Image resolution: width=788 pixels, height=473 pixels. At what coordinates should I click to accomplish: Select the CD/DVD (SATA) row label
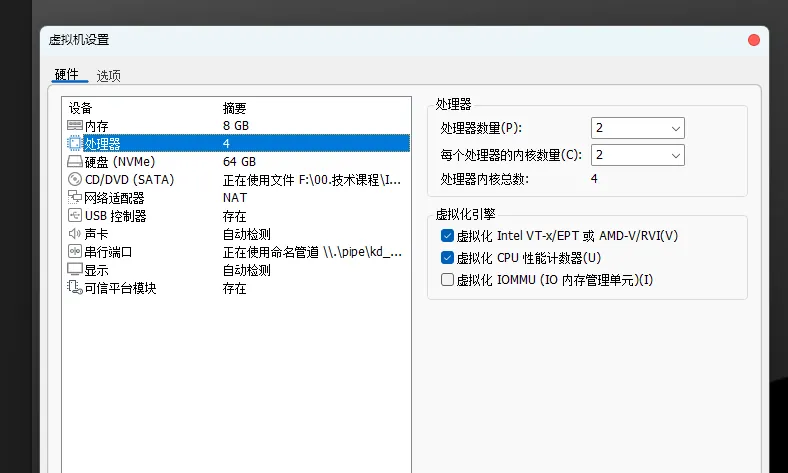tap(130, 179)
